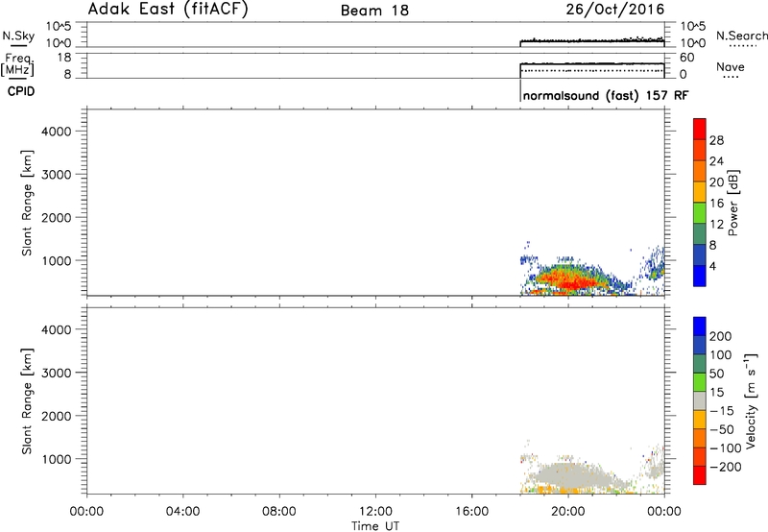Click the 'Time UT' axis label
This screenshot has height=532, width=768.
click(x=375, y=526)
